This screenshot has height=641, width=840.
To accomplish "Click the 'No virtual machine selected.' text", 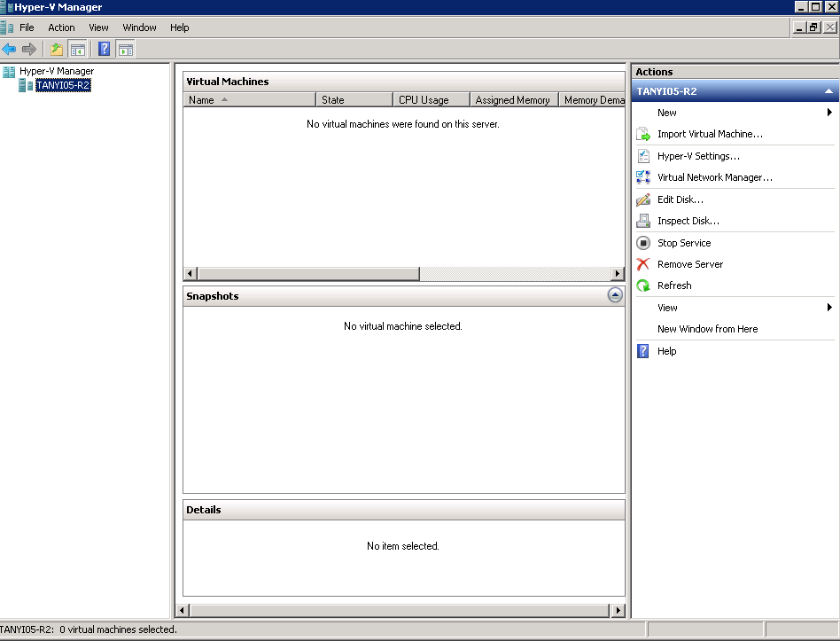I will (x=403, y=326).
